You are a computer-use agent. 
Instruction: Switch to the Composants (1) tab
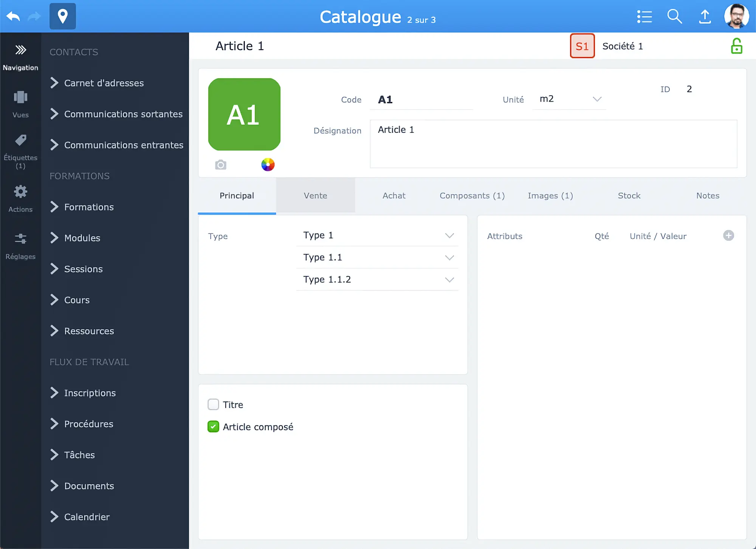[472, 196]
